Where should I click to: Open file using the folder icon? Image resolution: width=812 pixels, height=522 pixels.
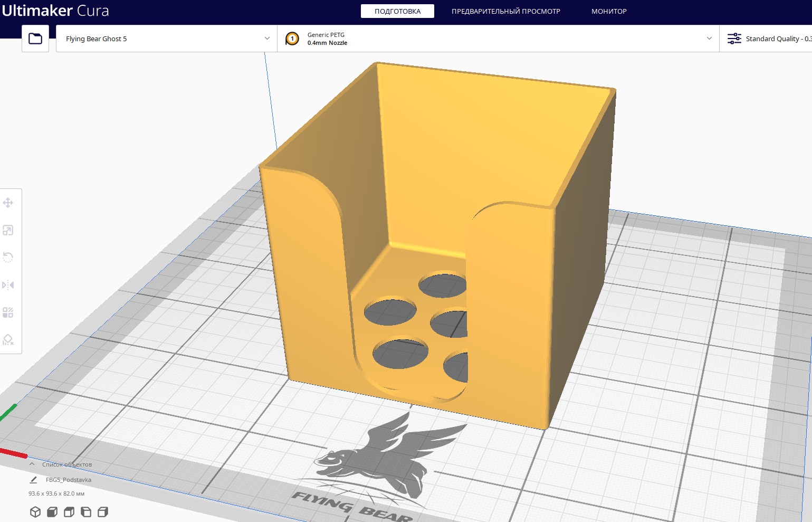point(35,39)
